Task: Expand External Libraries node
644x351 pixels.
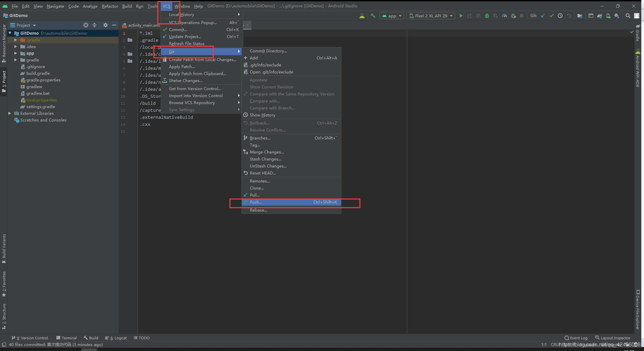Action: pos(10,113)
